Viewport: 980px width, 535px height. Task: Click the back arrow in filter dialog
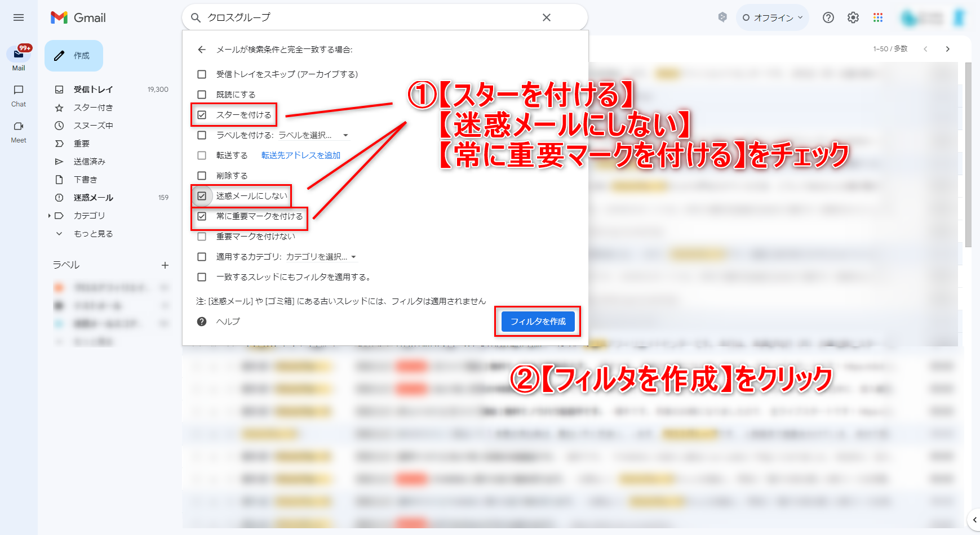[202, 50]
